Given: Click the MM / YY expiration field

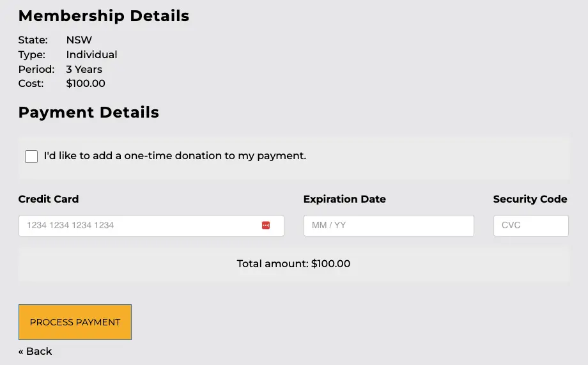Looking at the screenshot, I should [x=388, y=226].
